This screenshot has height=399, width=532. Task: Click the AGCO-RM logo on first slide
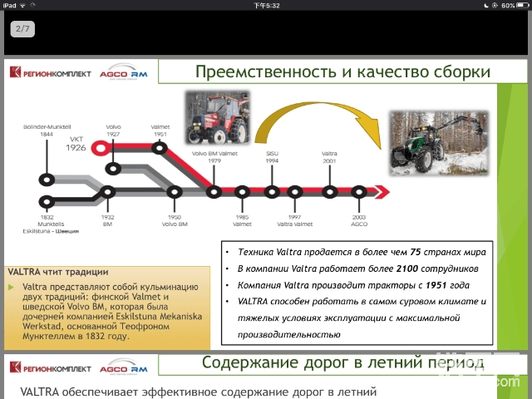point(124,71)
